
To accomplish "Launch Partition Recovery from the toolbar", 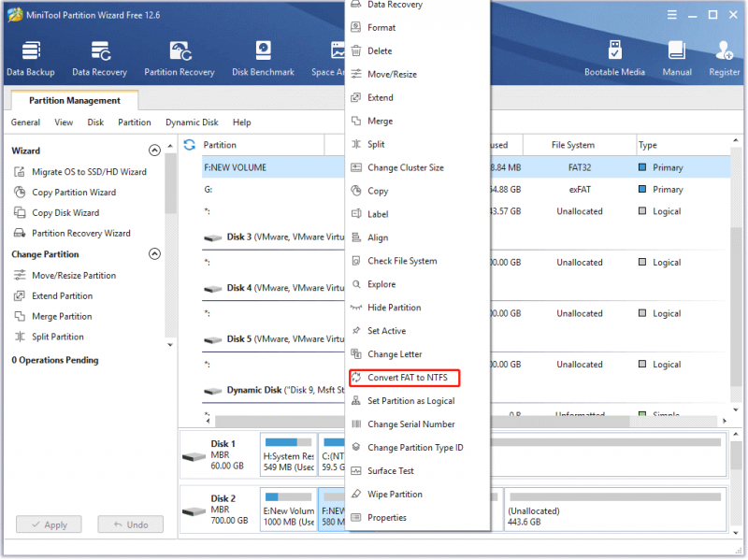I will (180, 59).
